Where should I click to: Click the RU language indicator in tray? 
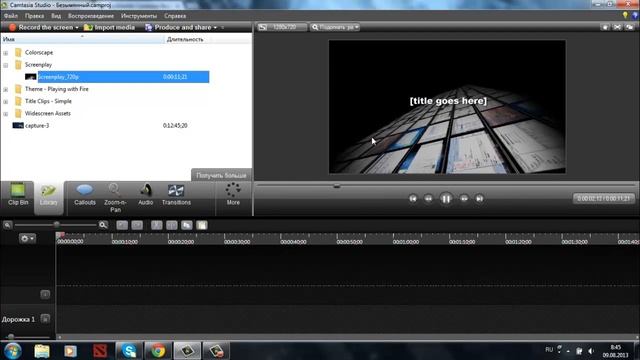point(549,350)
